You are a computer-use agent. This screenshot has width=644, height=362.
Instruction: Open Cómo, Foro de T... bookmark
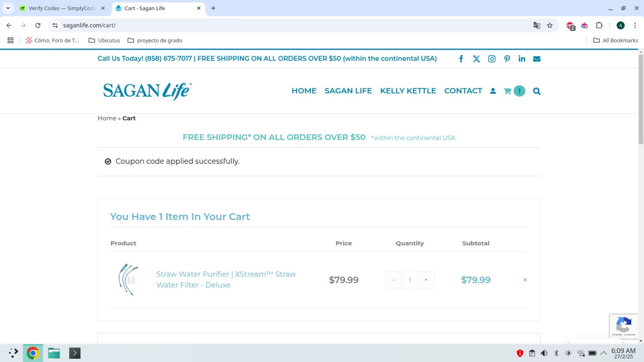point(52,40)
